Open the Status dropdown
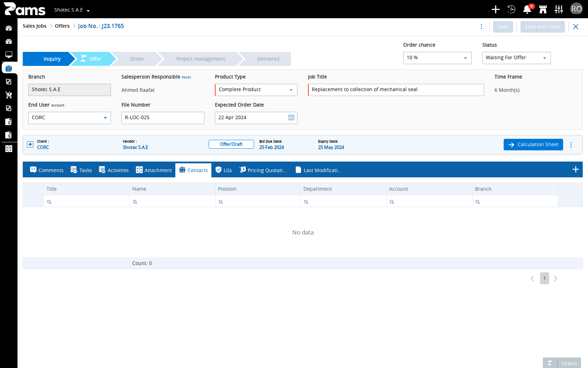The width and height of the screenshot is (588, 368). [x=517, y=58]
